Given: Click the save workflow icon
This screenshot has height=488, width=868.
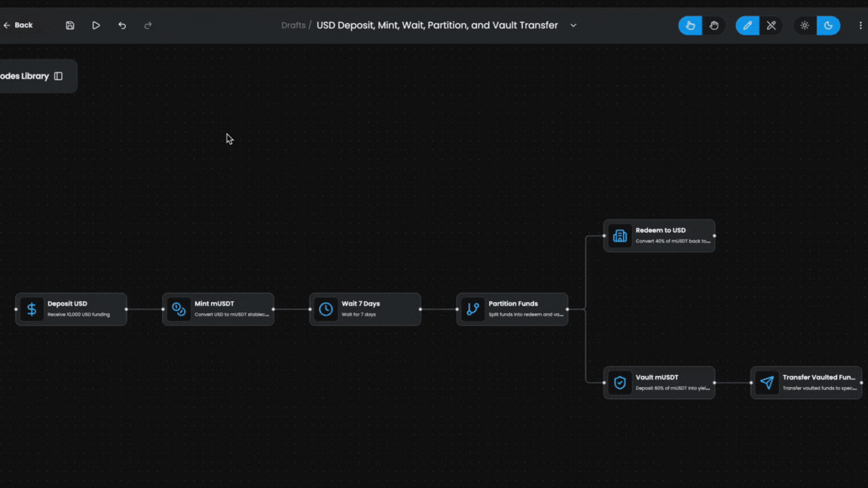Looking at the screenshot, I should tap(70, 25).
